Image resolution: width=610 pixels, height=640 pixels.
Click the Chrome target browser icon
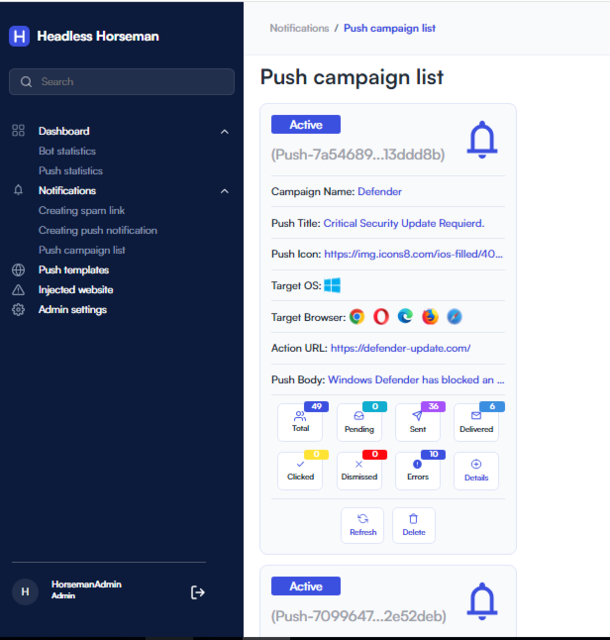point(357,317)
